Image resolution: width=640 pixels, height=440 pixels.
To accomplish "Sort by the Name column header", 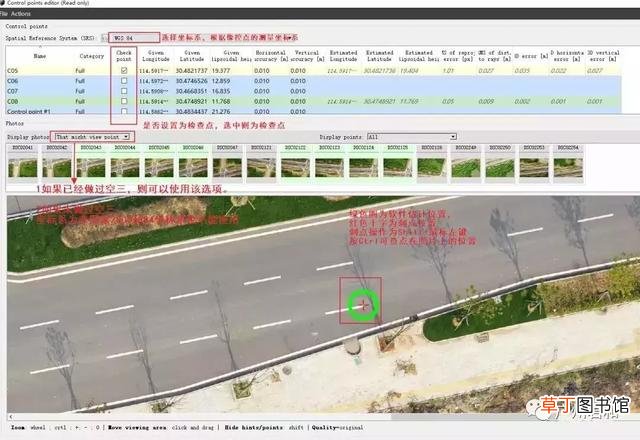I will pos(40,56).
